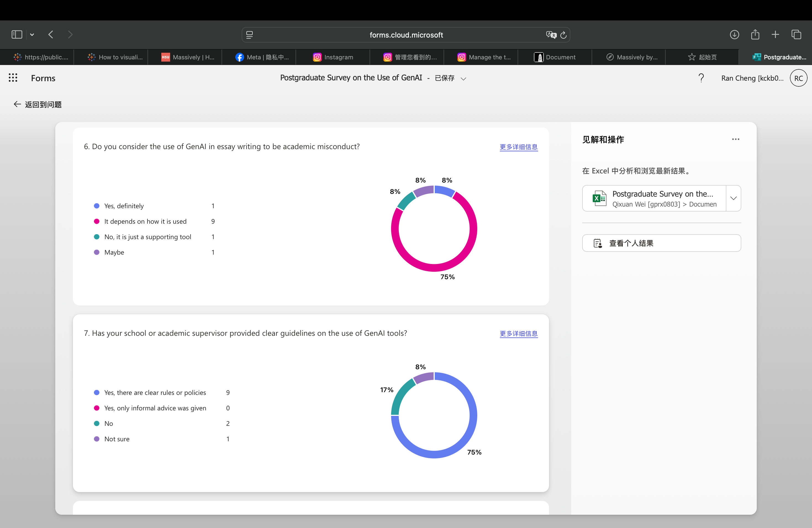The image size is (812, 528).
Task: Open Safari downloads icon
Action: tap(734, 35)
